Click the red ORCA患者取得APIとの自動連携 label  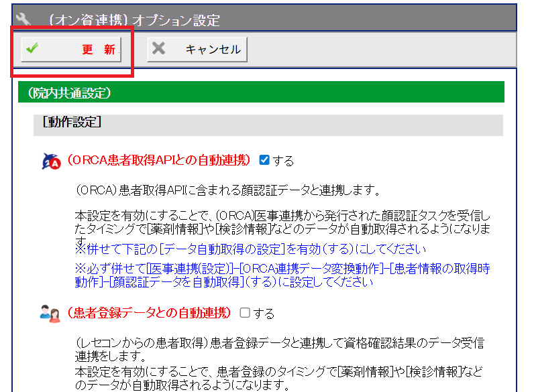[x=158, y=160]
